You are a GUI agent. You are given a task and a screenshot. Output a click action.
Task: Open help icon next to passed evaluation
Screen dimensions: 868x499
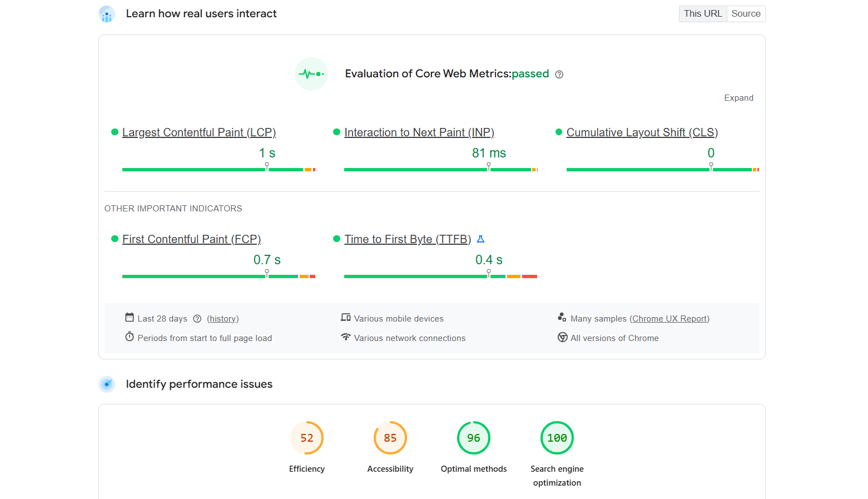(559, 75)
